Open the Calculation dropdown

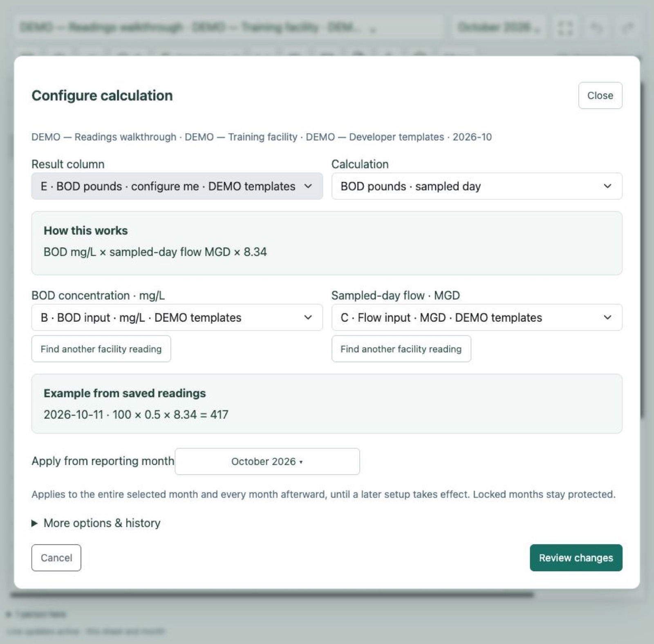click(477, 186)
